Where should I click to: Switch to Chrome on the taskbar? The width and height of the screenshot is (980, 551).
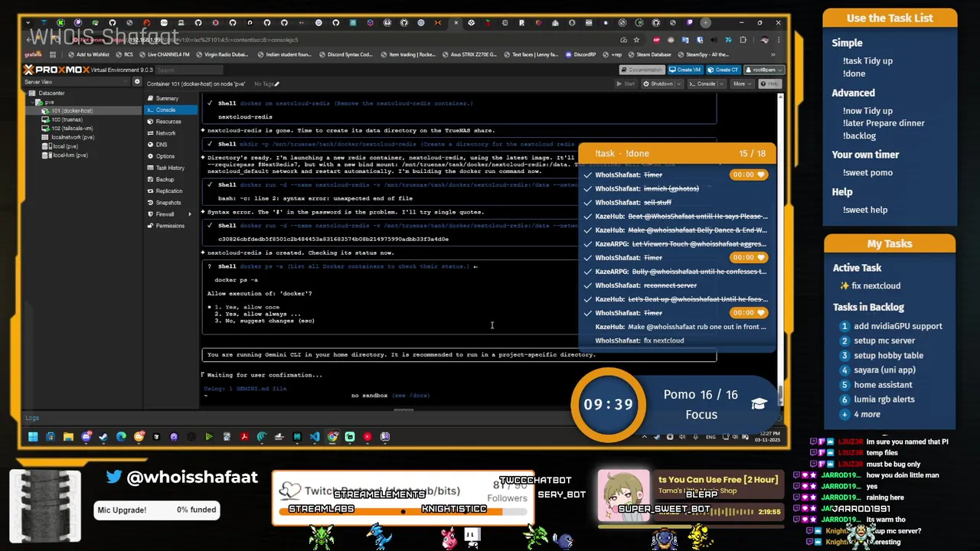tap(332, 437)
